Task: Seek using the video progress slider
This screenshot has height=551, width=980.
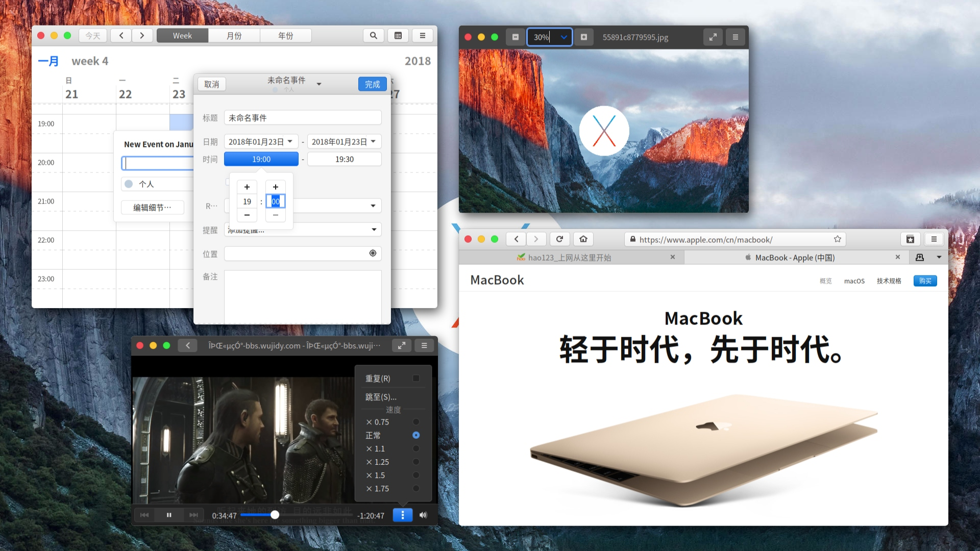Action: [275, 515]
